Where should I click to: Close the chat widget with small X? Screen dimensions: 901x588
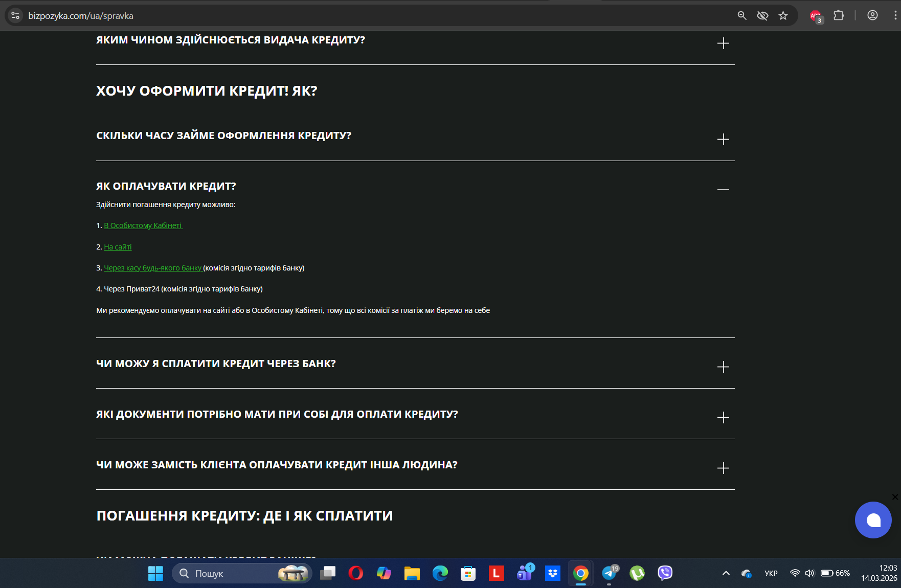pos(895,497)
